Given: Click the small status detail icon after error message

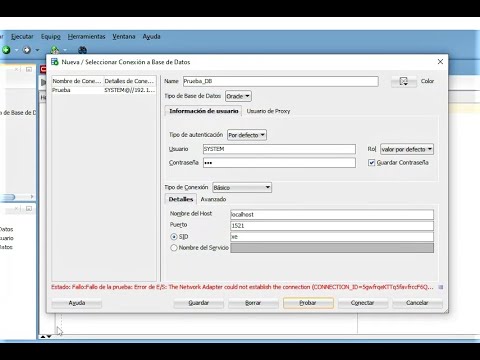Looking at the screenshot, I should (441, 287).
